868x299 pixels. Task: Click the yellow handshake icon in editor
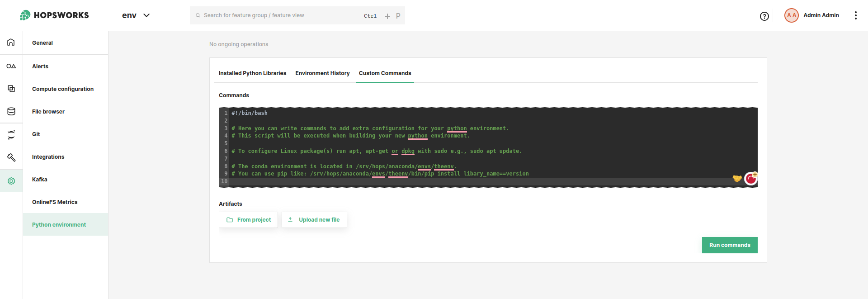pos(737,178)
